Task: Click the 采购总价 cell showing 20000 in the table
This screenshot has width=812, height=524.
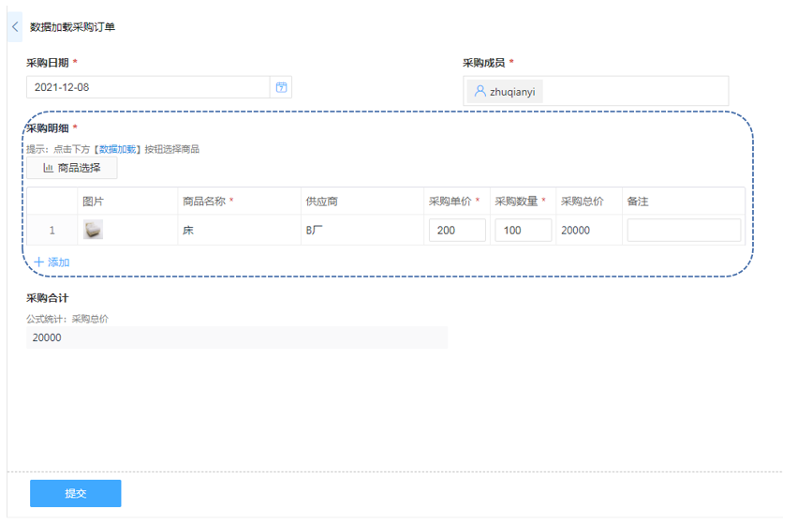Action: coord(575,230)
